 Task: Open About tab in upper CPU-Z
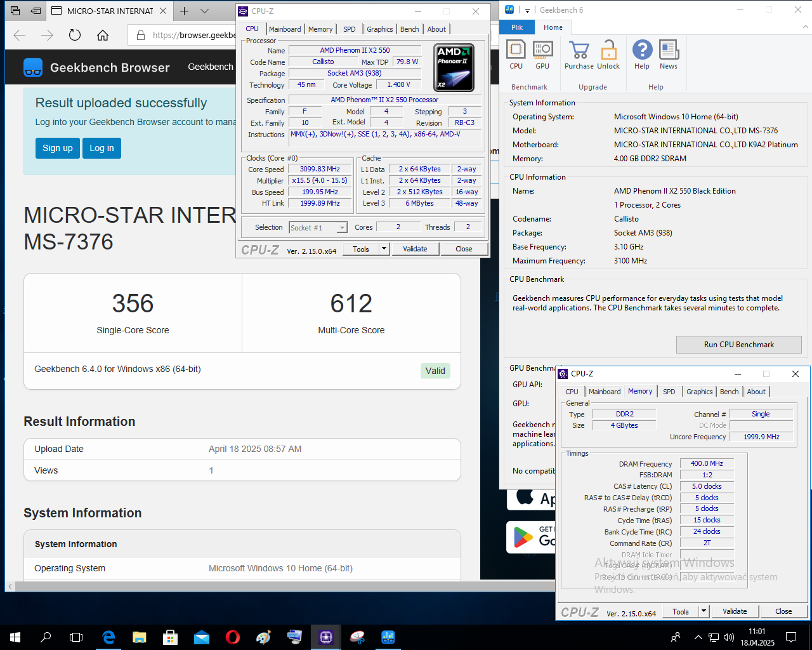pyautogui.click(x=436, y=29)
